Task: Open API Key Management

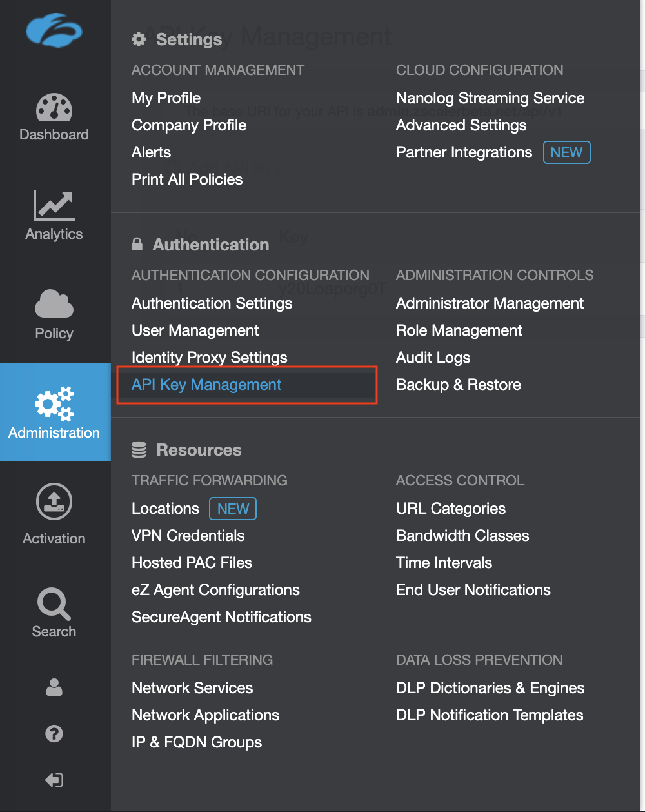Action: pyautogui.click(x=206, y=384)
